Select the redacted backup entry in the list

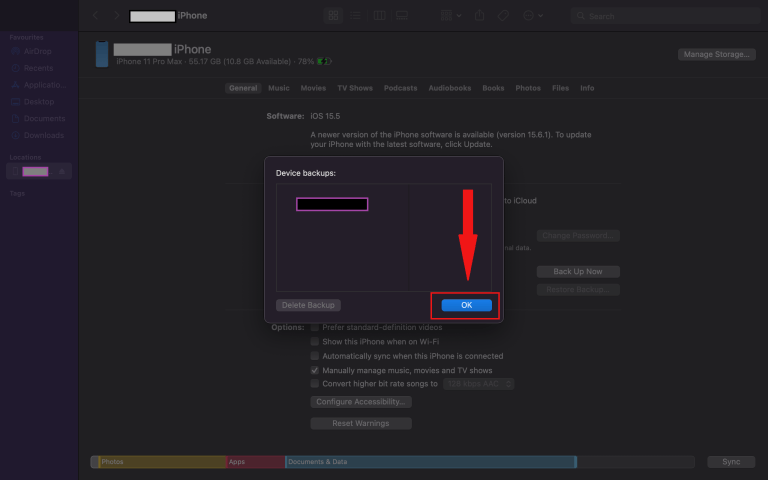[x=332, y=204]
